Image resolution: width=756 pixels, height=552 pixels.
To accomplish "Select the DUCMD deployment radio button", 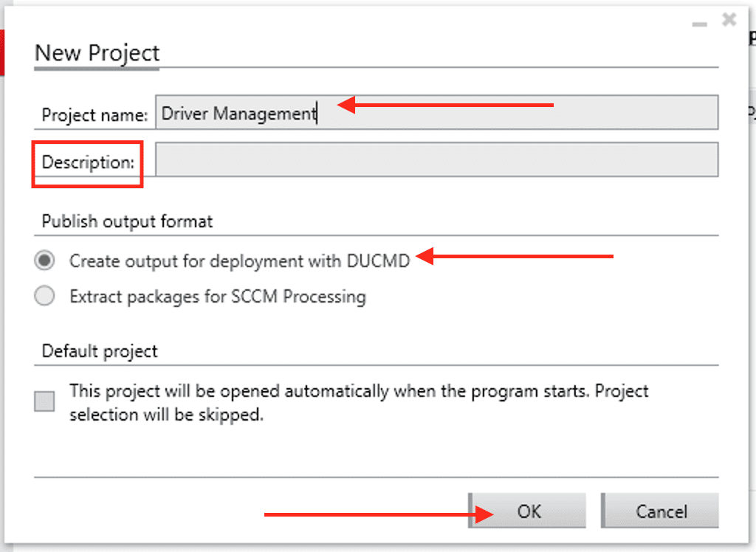I will [x=45, y=260].
